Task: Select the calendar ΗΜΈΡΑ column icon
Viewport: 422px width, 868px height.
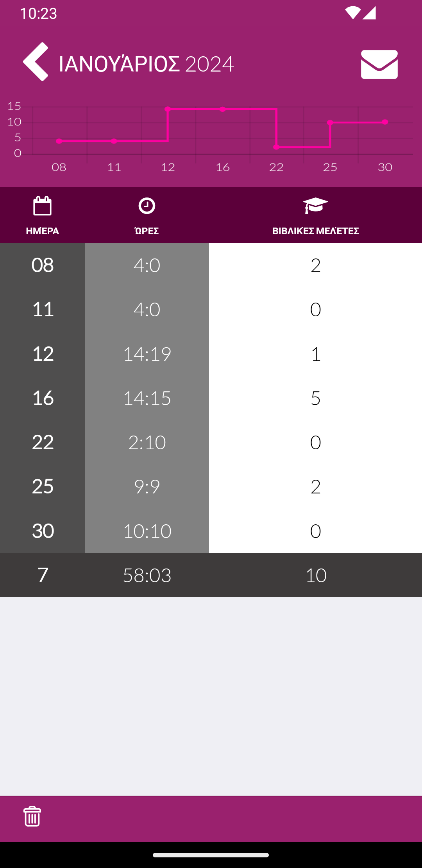Action: click(x=42, y=206)
